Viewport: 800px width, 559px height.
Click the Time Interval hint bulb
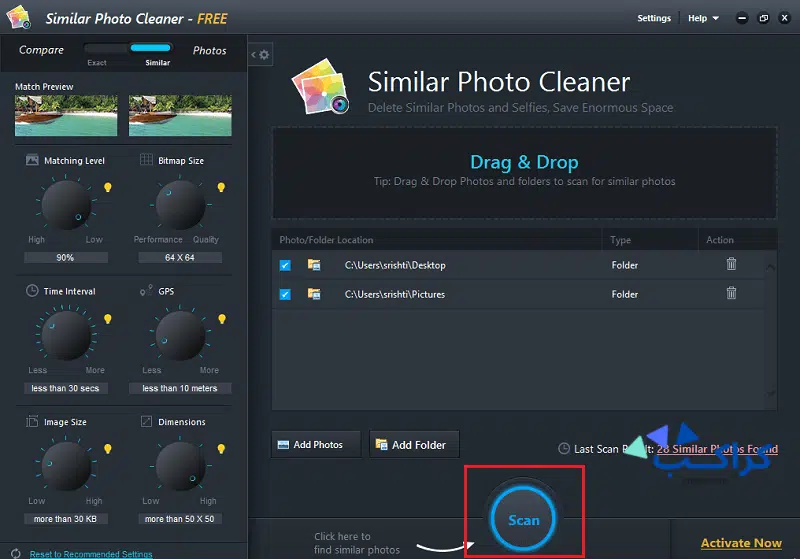click(x=108, y=319)
